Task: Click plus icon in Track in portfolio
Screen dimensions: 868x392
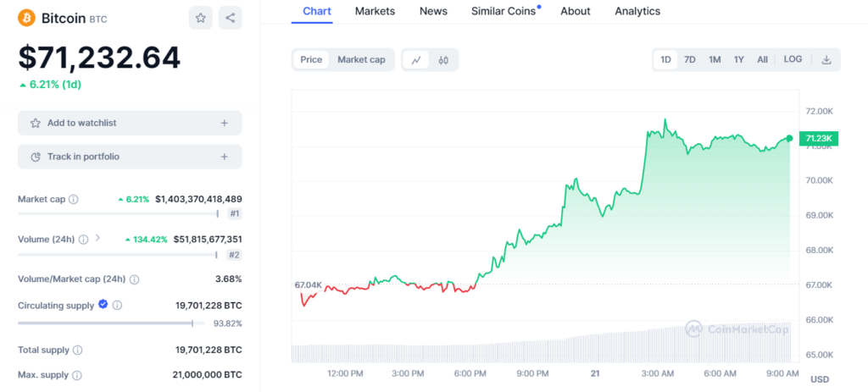Action: click(x=224, y=157)
